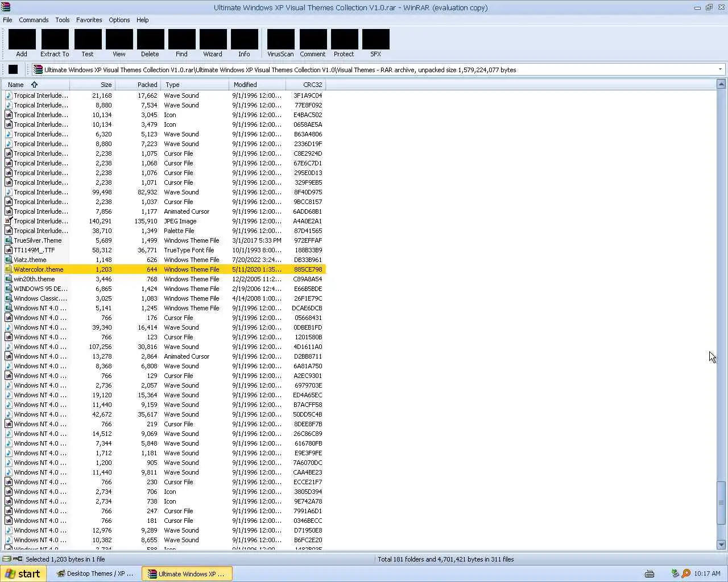The width and height of the screenshot is (728, 582).
Task: Open the Help menu
Action: click(142, 20)
